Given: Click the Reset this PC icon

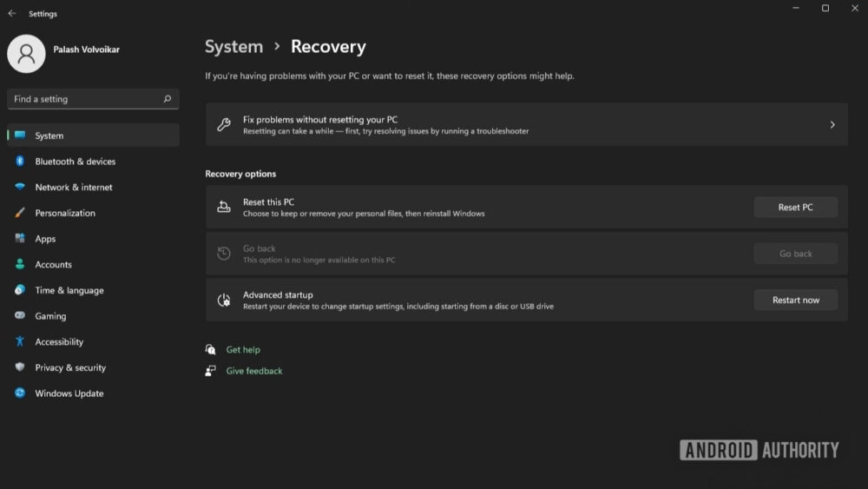Looking at the screenshot, I should click(224, 207).
